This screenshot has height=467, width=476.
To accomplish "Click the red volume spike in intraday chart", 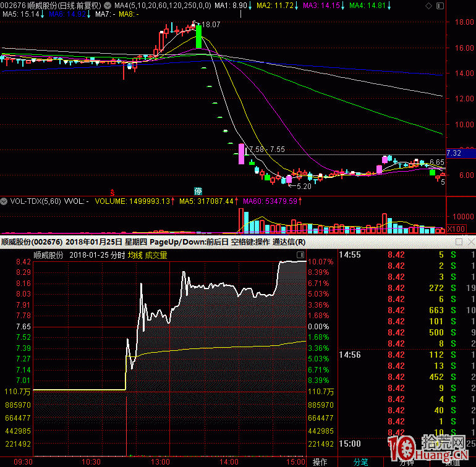I will pyautogui.click(x=126, y=426).
